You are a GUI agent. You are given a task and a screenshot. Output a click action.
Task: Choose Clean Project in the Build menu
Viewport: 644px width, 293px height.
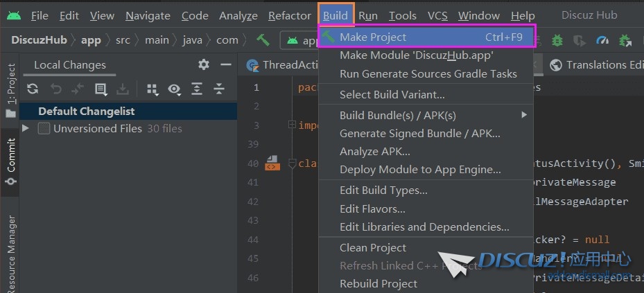pos(373,247)
